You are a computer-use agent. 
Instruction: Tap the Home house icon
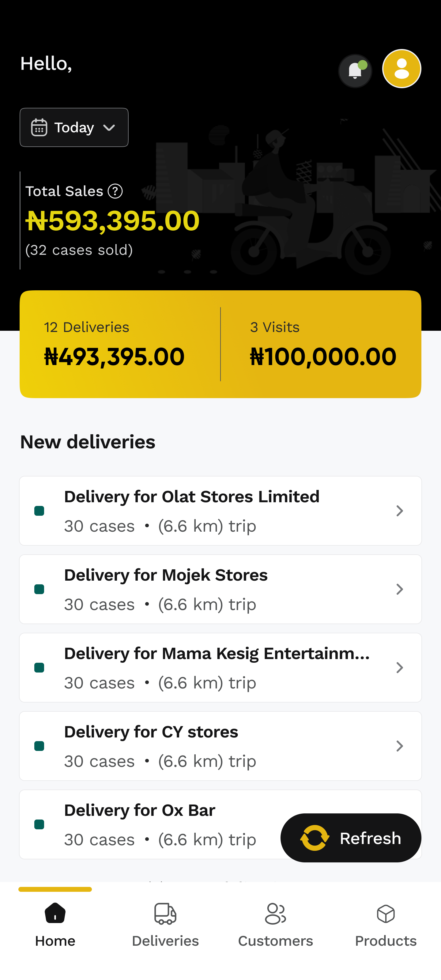55,913
